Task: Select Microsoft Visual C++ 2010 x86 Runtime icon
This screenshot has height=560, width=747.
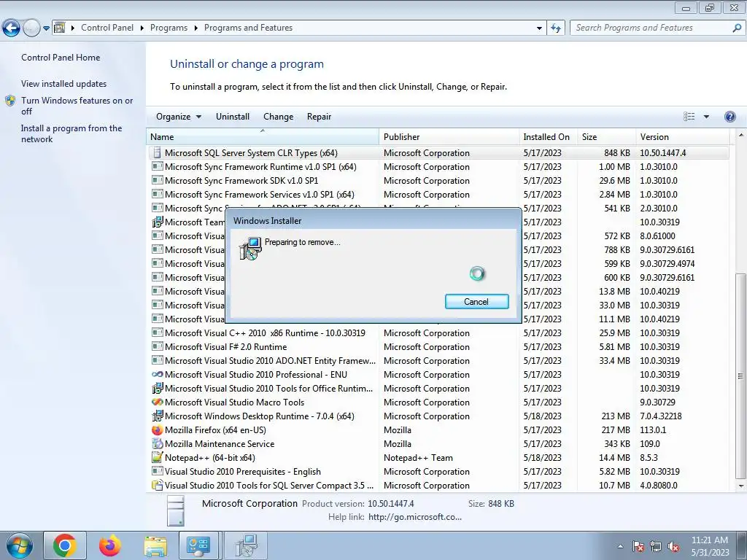Action: coord(157,332)
